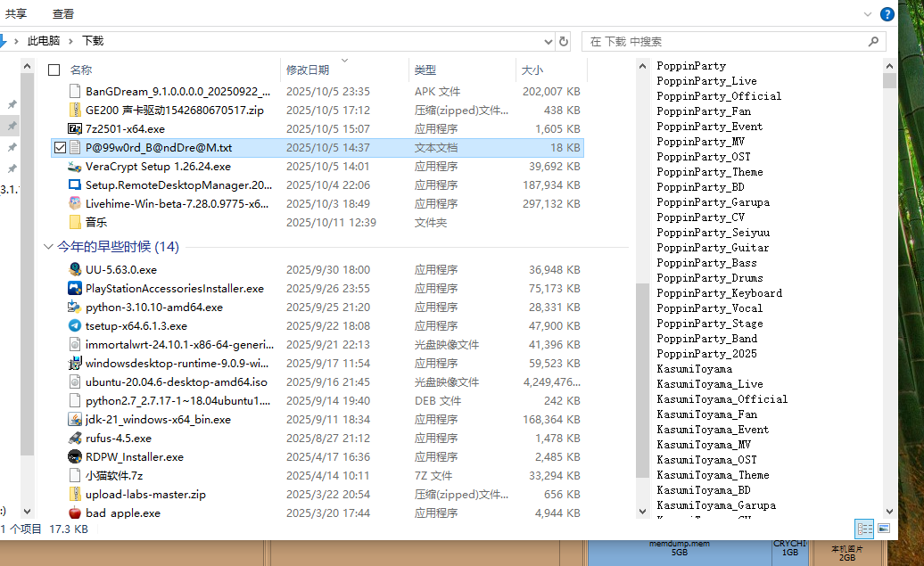This screenshot has height=566, width=924.
Task: Select the 音乐 folder icon
Action: pos(76,222)
